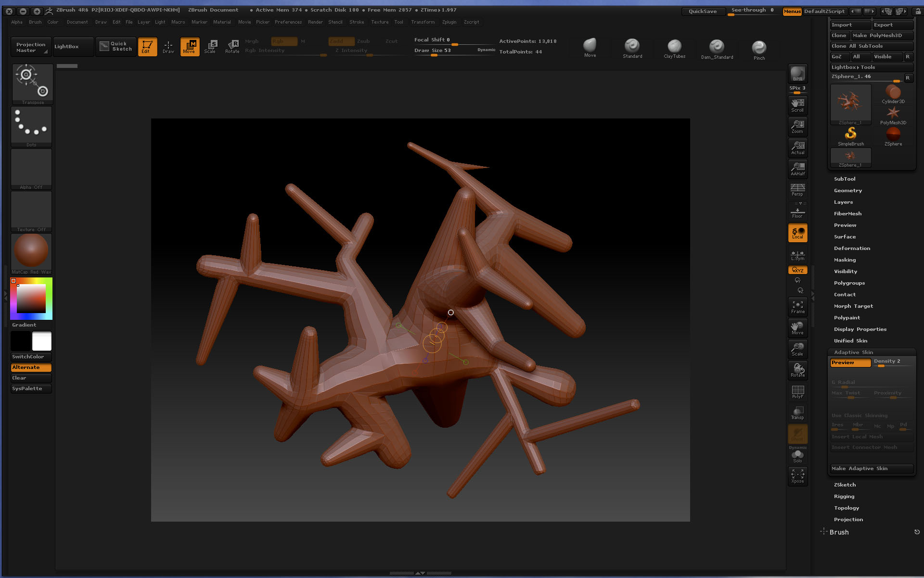924x578 pixels.
Task: Toggle XYZ rotation mode
Action: pyautogui.click(x=797, y=270)
